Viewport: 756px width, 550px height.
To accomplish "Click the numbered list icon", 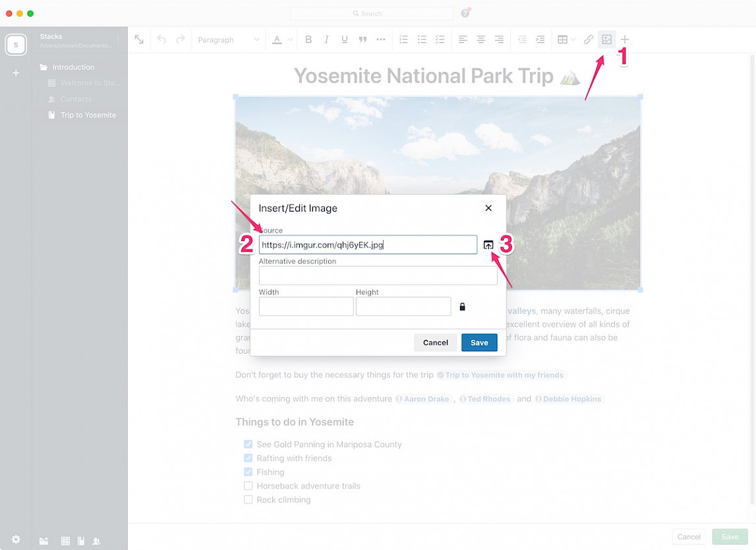I will coord(404,40).
